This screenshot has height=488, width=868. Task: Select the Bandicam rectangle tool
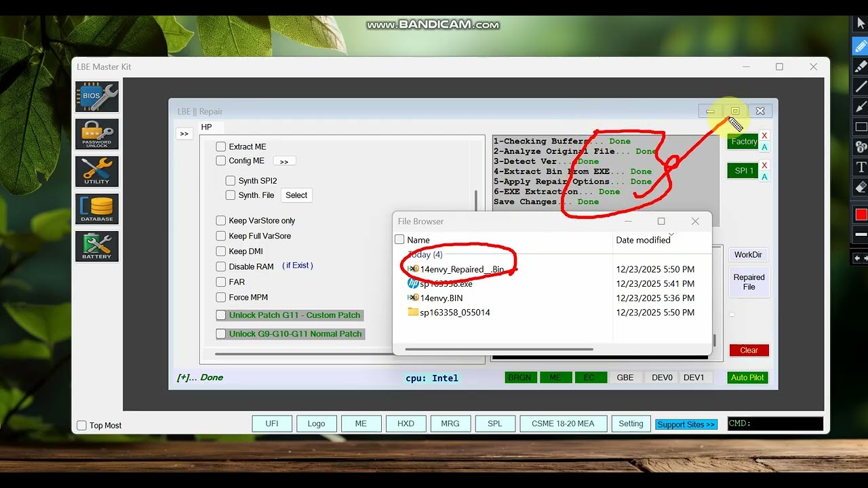(861, 127)
